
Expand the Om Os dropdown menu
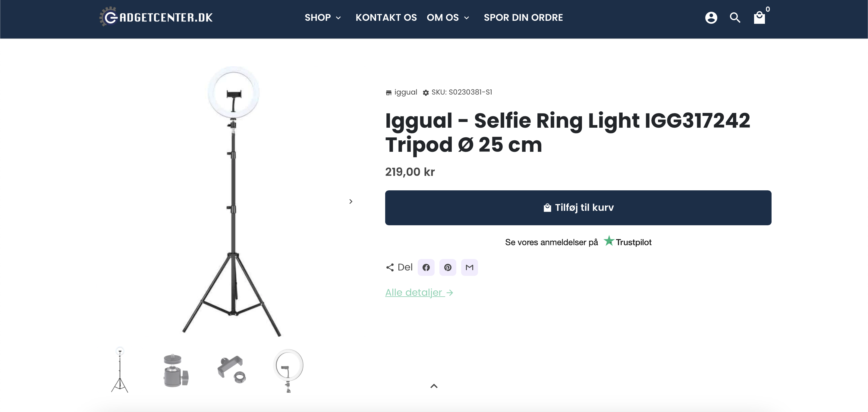pyautogui.click(x=448, y=17)
